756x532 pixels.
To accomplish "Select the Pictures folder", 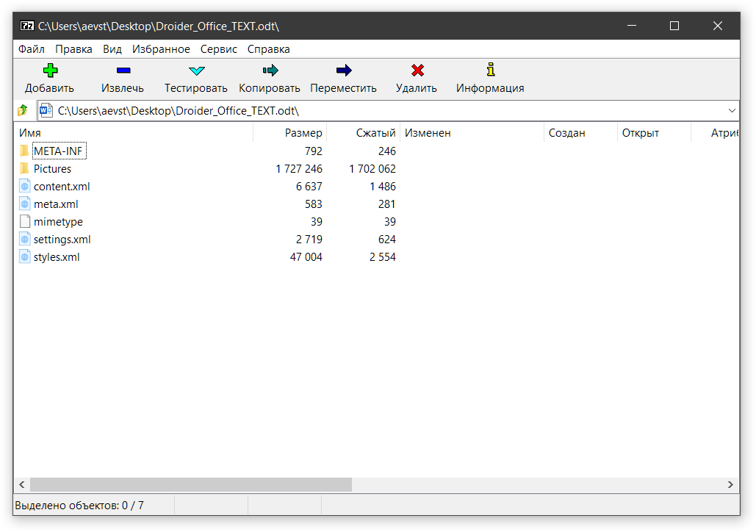I will coord(52,169).
